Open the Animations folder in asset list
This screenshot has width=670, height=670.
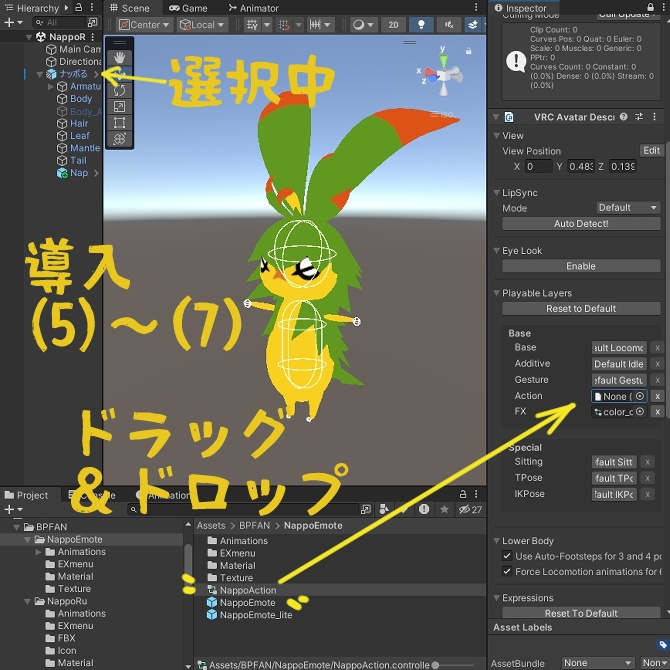coord(244,541)
